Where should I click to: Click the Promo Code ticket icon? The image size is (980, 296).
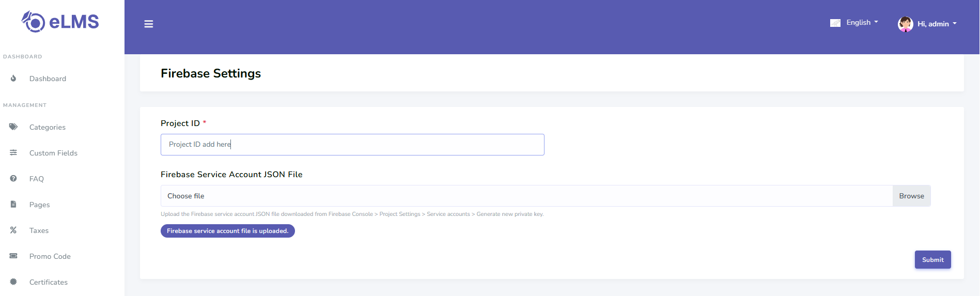click(x=13, y=256)
